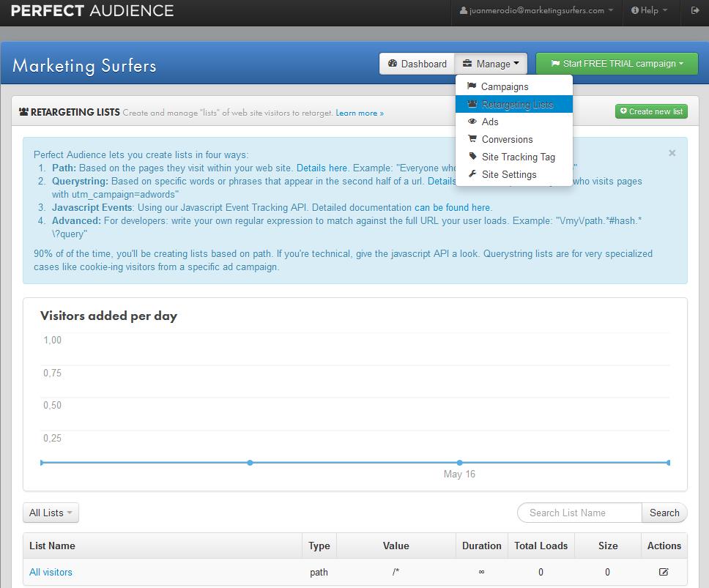Open the All visitors list link

(x=51, y=572)
